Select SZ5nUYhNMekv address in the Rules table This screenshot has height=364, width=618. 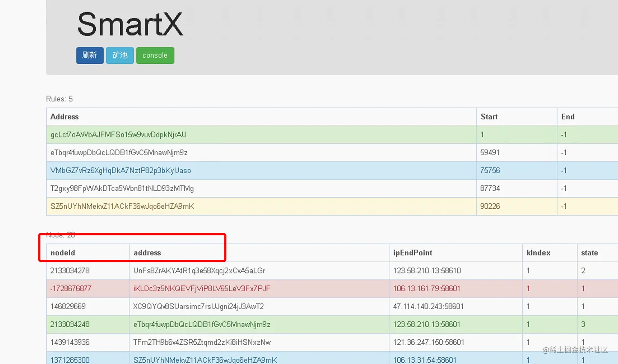122,207
